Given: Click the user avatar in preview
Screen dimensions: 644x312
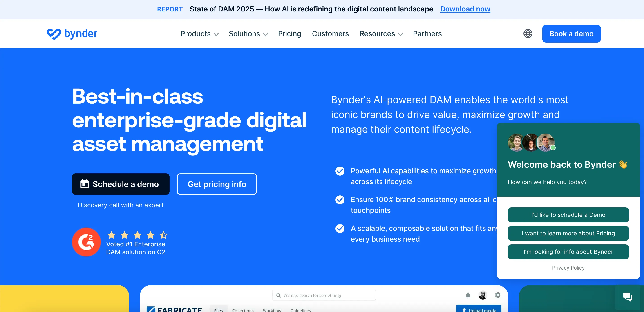Looking at the screenshot, I should pyautogui.click(x=483, y=295).
